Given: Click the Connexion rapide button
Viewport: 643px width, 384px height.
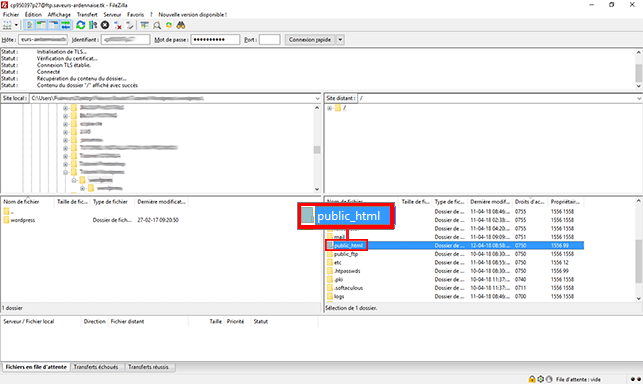Looking at the screenshot, I should 310,40.
